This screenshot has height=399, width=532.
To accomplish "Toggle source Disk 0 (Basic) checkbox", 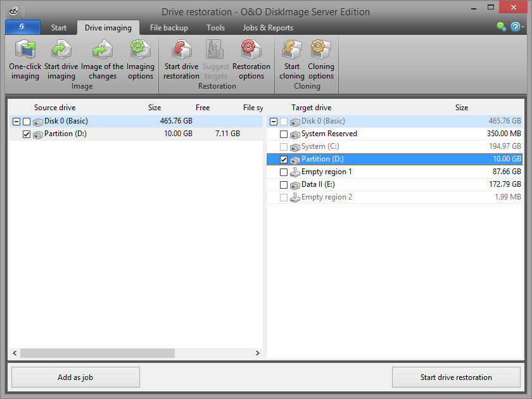I will [x=27, y=122].
